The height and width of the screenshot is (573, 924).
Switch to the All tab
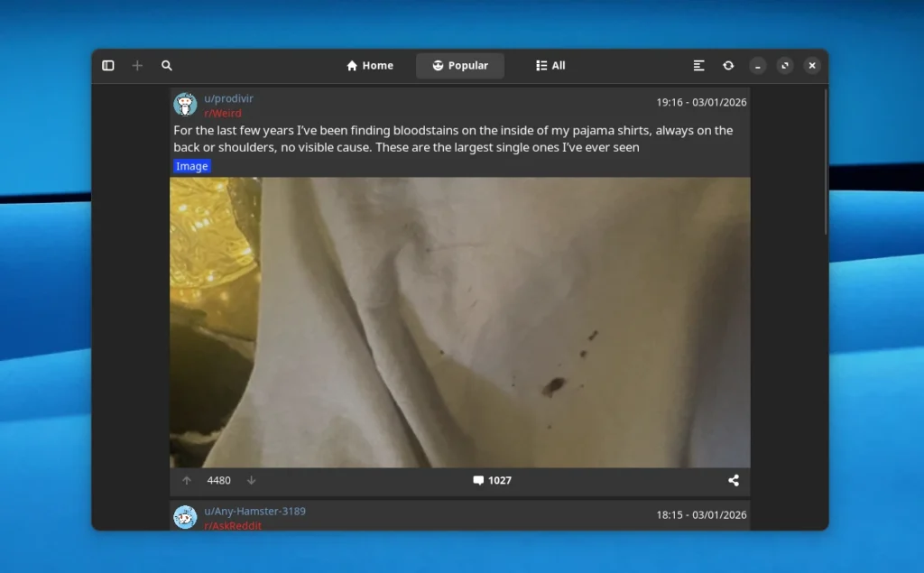pyautogui.click(x=550, y=66)
